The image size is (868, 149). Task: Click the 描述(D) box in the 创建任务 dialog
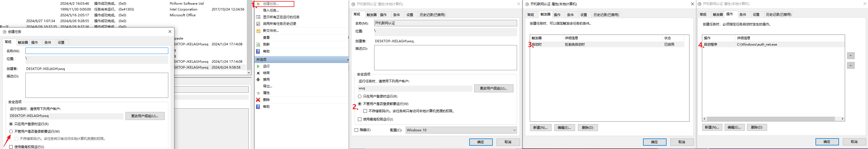(97, 85)
